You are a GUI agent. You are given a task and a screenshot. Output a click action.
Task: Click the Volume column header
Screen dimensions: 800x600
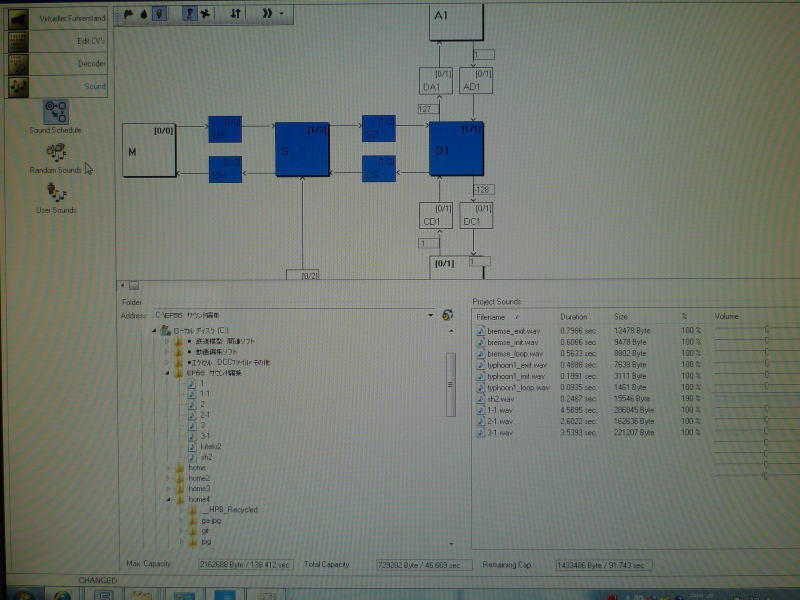(x=727, y=317)
